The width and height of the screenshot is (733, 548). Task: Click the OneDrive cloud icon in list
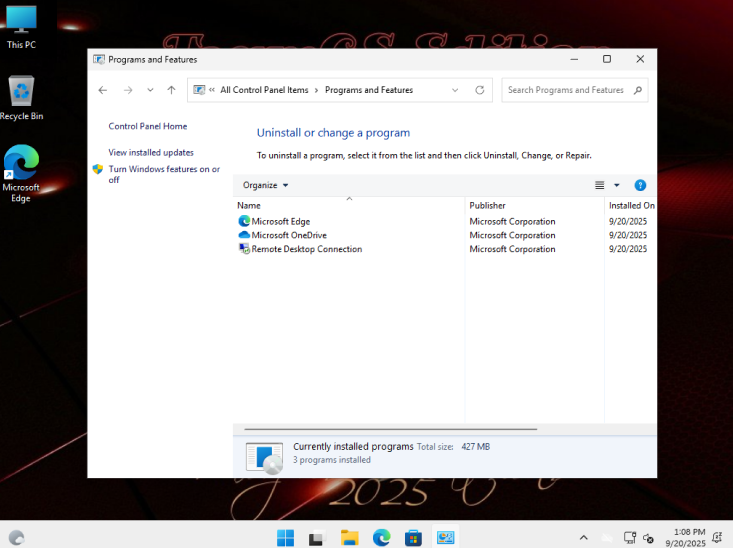tap(244, 235)
